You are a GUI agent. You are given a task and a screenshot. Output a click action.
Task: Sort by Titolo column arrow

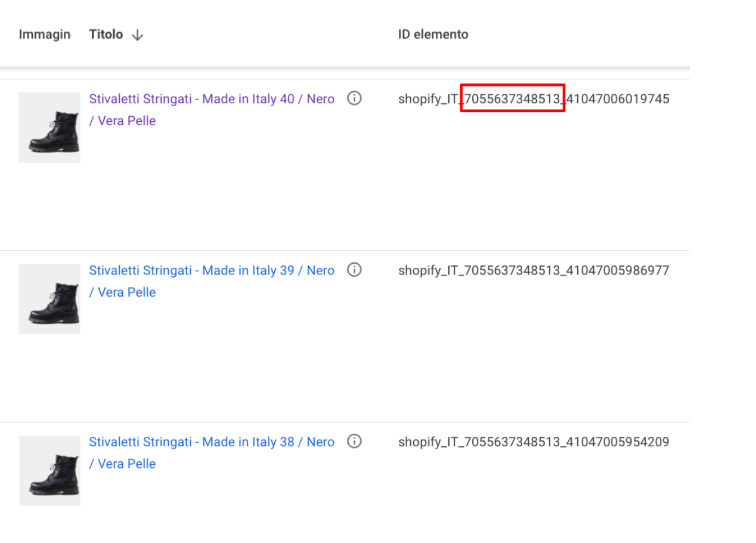(x=138, y=35)
